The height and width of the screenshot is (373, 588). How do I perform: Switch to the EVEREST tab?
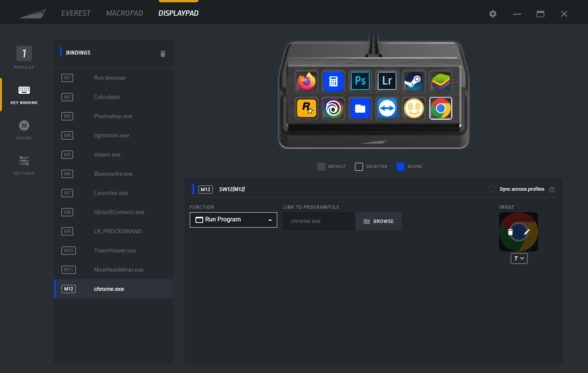pos(76,13)
